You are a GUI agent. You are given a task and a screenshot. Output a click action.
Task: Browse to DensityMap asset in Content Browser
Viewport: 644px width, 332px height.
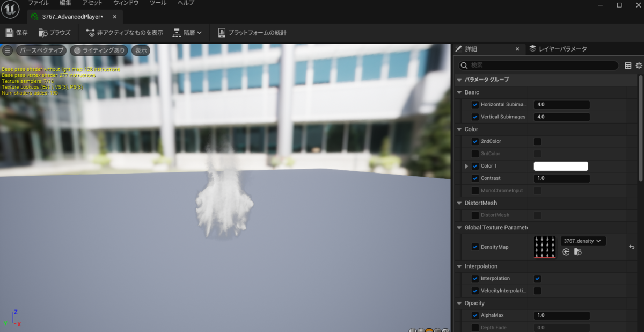(577, 251)
